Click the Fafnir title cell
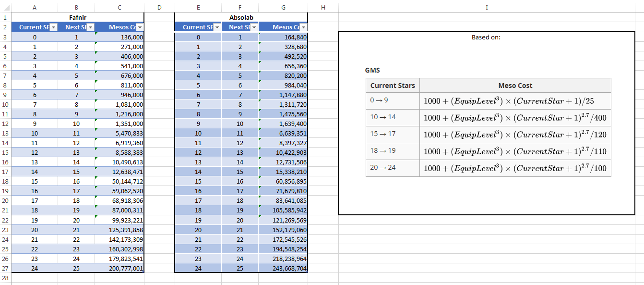Screen dimensions: 644x285 point(77,17)
